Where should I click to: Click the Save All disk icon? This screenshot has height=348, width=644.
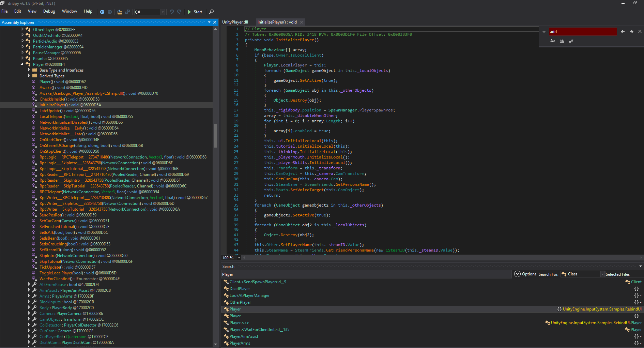coord(127,12)
